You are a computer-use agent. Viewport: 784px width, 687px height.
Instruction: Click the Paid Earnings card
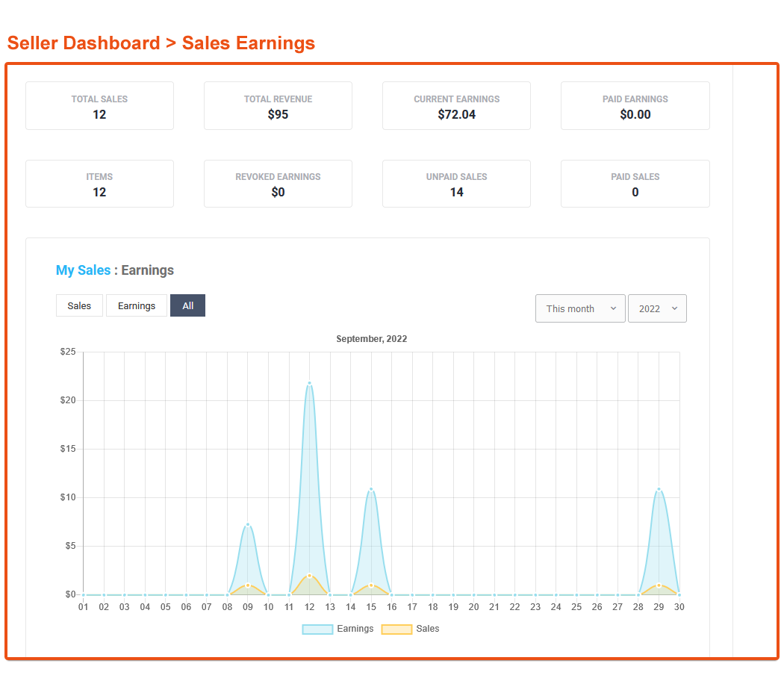[635, 105]
